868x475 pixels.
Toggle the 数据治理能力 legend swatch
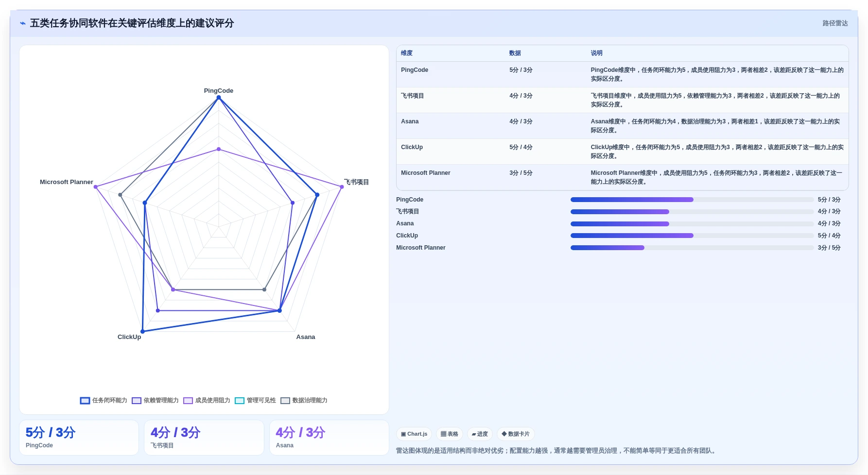pyautogui.click(x=285, y=401)
